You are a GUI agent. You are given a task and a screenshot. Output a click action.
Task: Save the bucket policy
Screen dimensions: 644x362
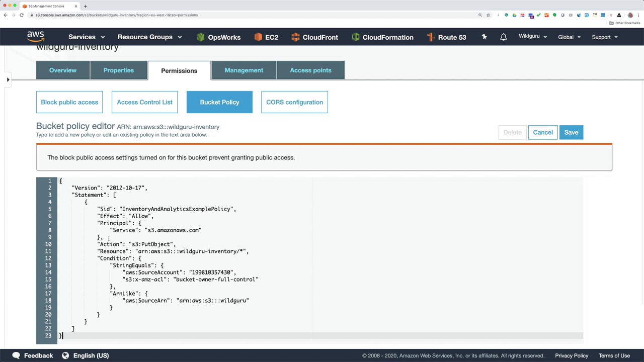pyautogui.click(x=571, y=132)
